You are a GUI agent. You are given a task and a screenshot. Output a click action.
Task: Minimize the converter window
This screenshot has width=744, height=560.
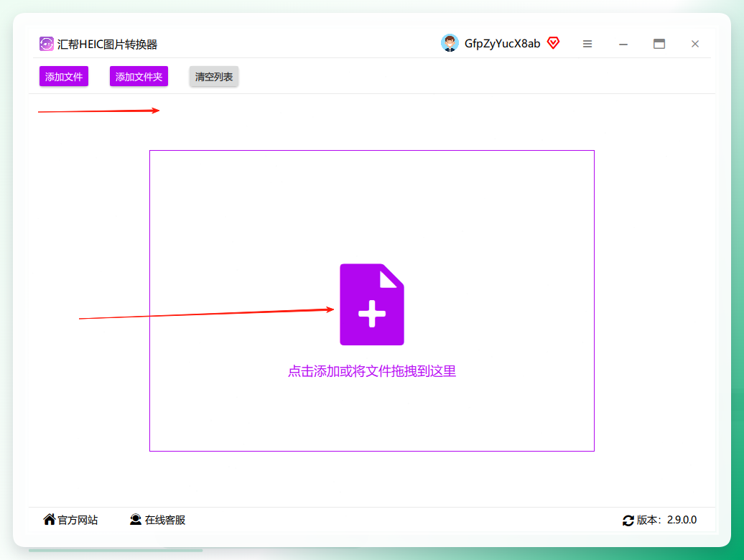623,44
